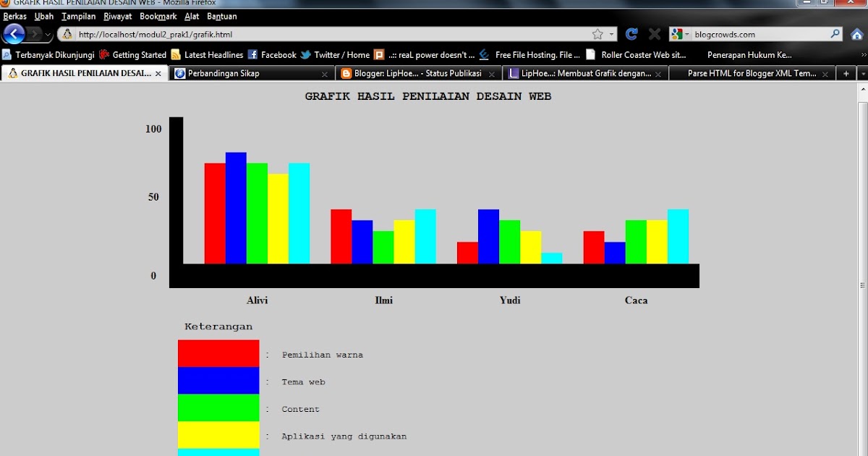868x456 pixels.
Task: Switch to the Blogger Status Publikasi tab
Action: click(x=418, y=73)
